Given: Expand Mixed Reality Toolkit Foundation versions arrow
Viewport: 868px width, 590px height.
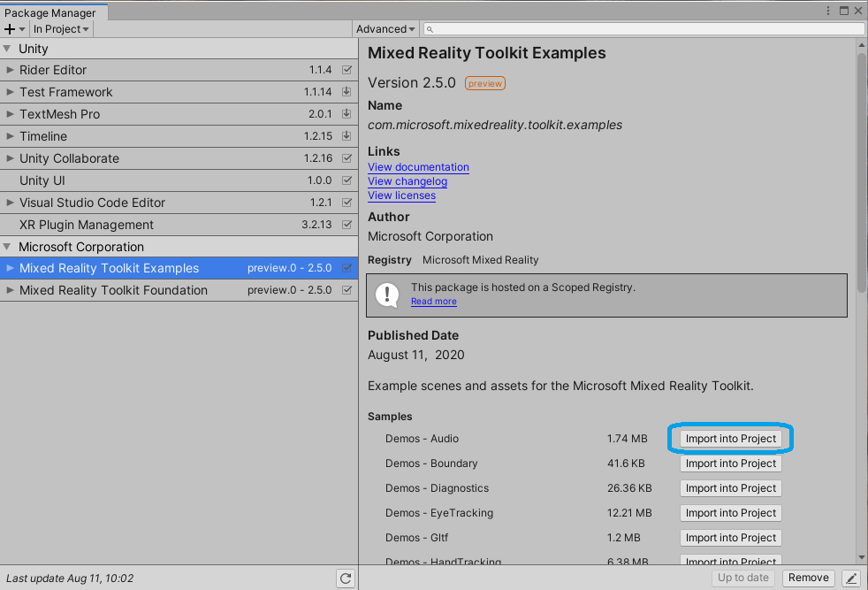Looking at the screenshot, I should click(10, 290).
